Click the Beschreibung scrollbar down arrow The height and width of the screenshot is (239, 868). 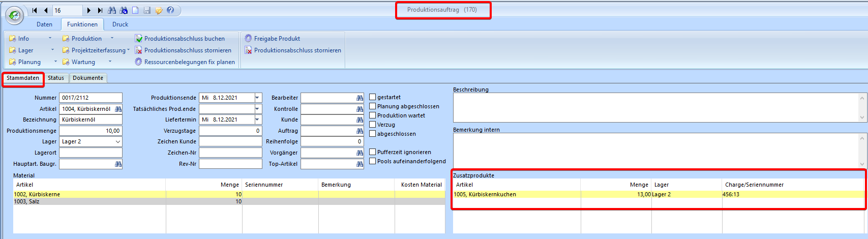862,117
